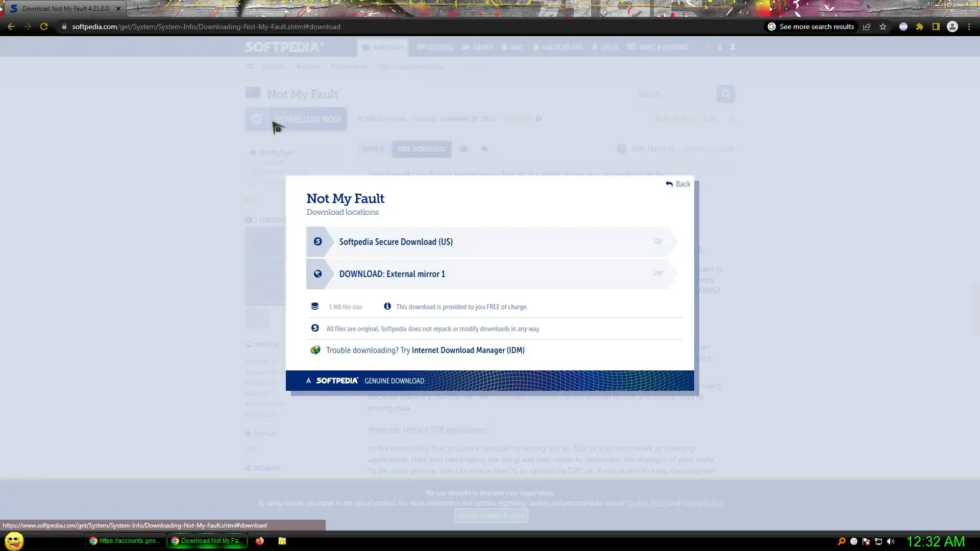Open Chrome three-dot menu
Viewport: 980px width, 551px height.
[969, 27]
